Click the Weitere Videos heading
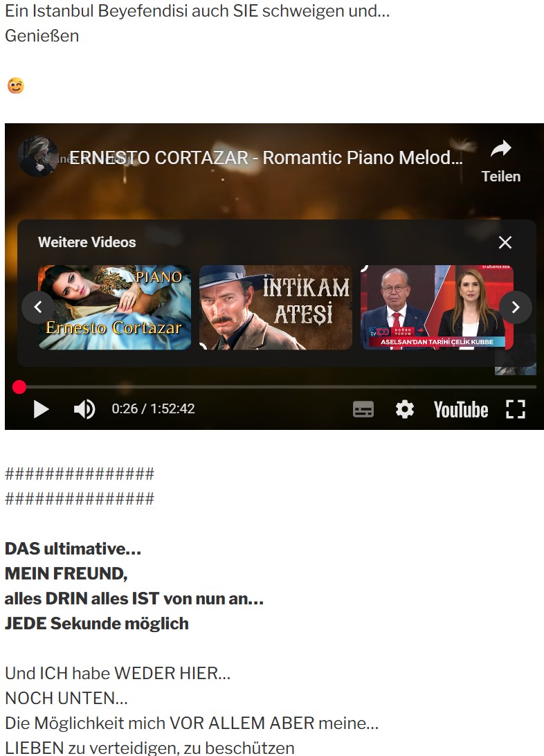Viewport: 544px width, 756px height. [x=87, y=242]
